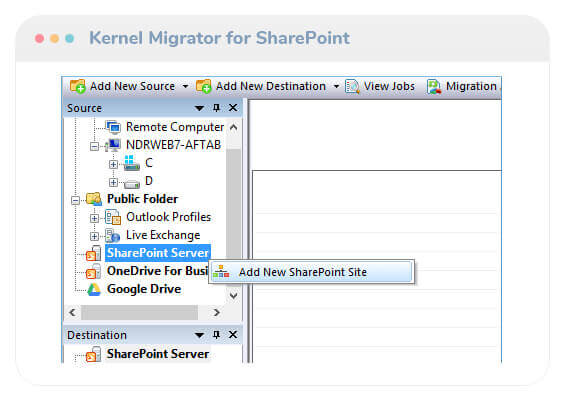
Task: Click the Source tree scroll down arrow
Action: (x=233, y=295)
